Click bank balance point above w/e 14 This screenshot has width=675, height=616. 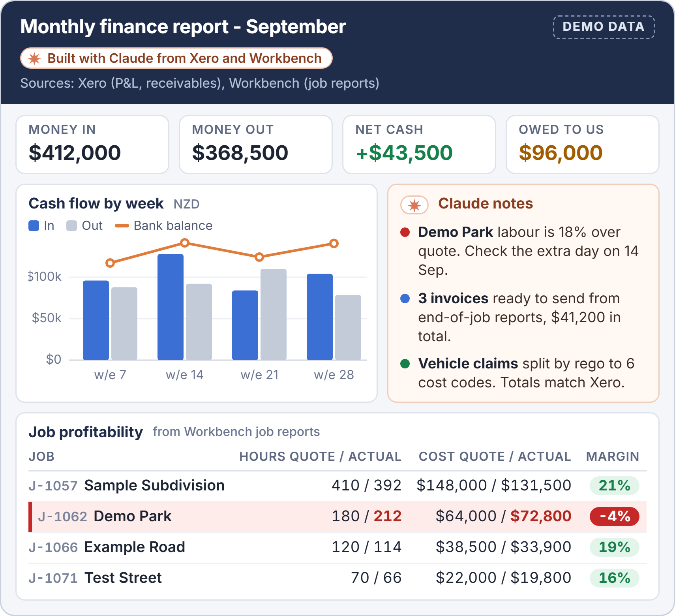point(184,242)
